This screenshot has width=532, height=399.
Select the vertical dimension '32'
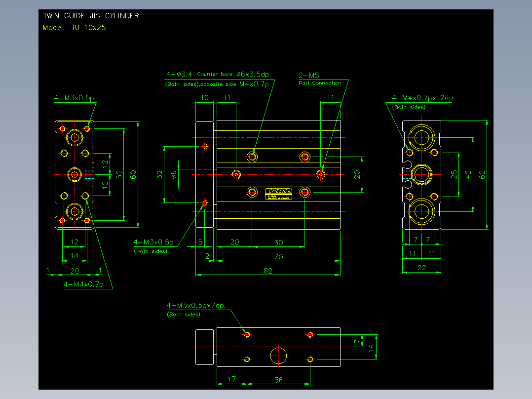click(x=159, y=174)
